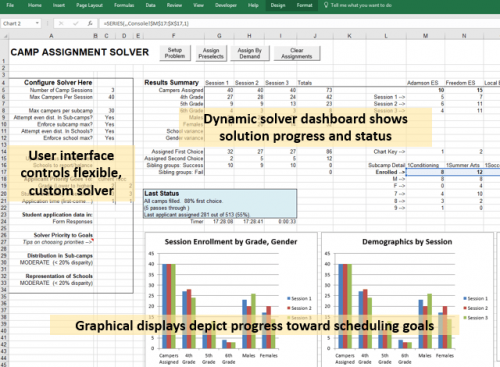Click the Sibling groups: Fail row label
The image size is (500, 367).
(181, 172)
